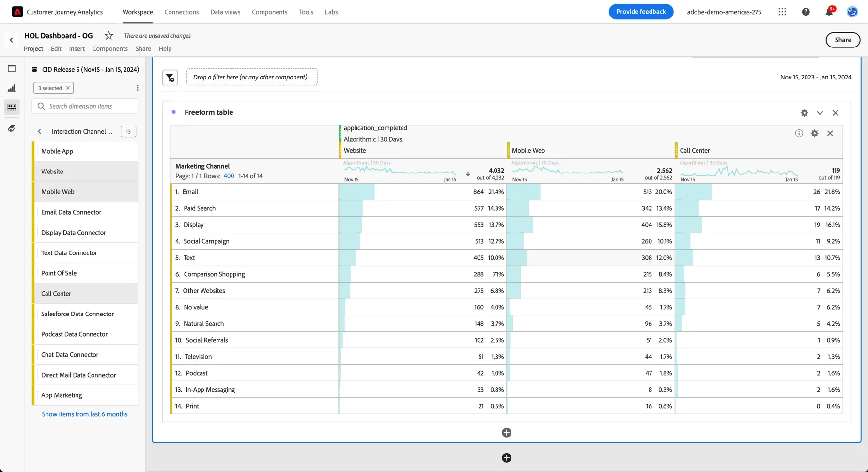The image size is (868, 472).
Task: Open the Panels icon in left rail
Action: (12, 68)
